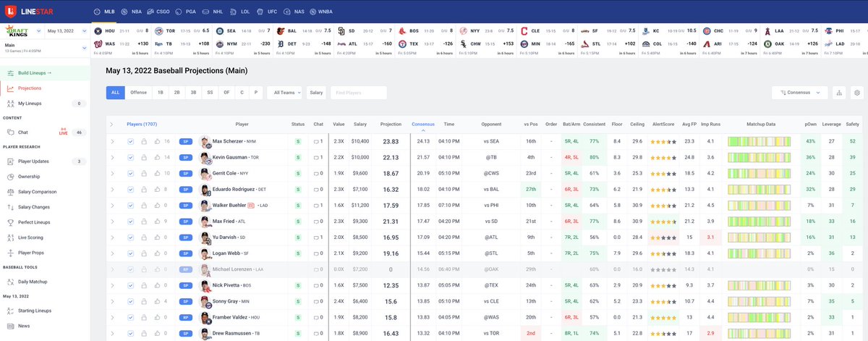The height and width of the screenshot is (341, 868).
Task: Expand the Gerrit Cole row
Action: click(112, 174)
